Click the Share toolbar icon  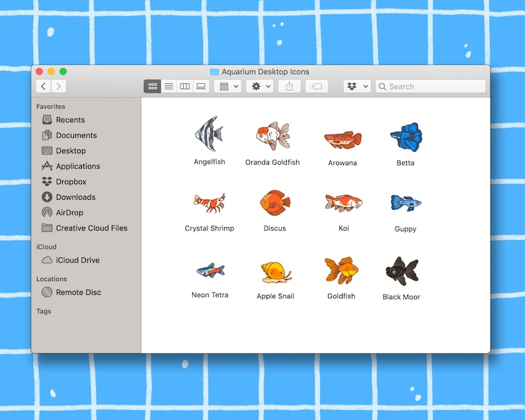point(290,87)
